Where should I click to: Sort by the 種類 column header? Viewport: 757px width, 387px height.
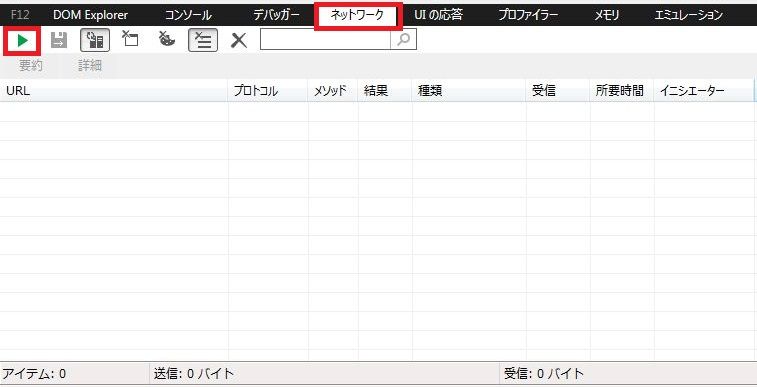(x=469, y=91)
